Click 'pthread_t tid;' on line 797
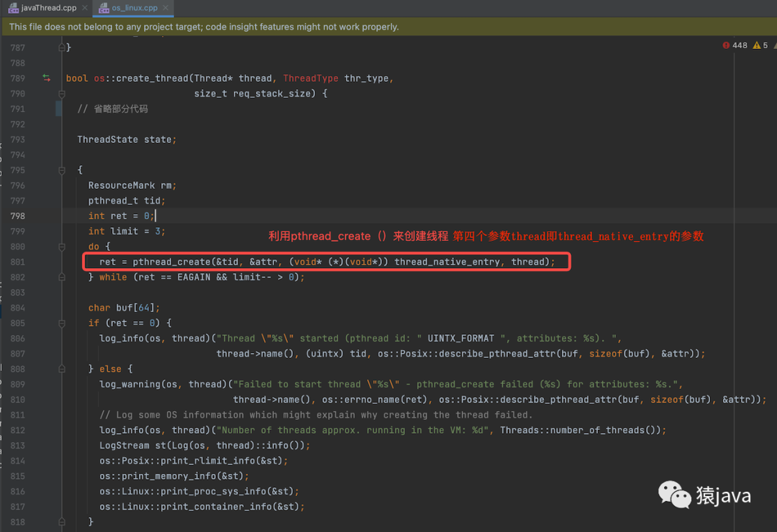Image resolution: width=777 pixels, height=532 pixels. pos(127,201)
